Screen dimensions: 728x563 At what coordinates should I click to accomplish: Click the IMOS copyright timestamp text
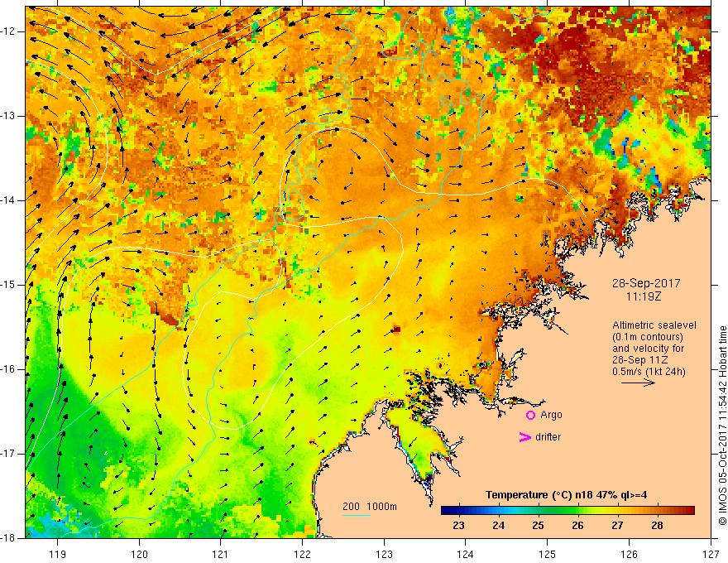[722, 426]
